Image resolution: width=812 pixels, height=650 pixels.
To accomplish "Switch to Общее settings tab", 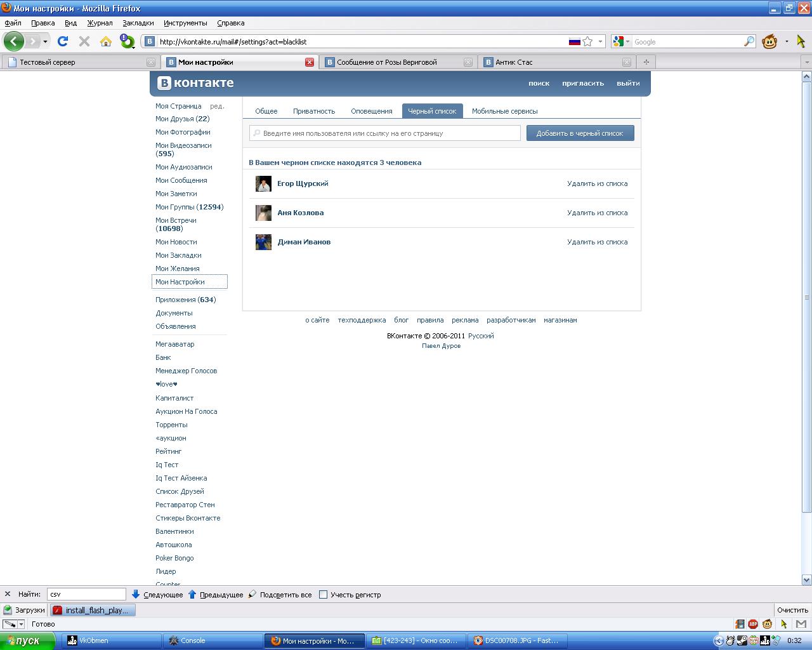I will coord(266,111).
